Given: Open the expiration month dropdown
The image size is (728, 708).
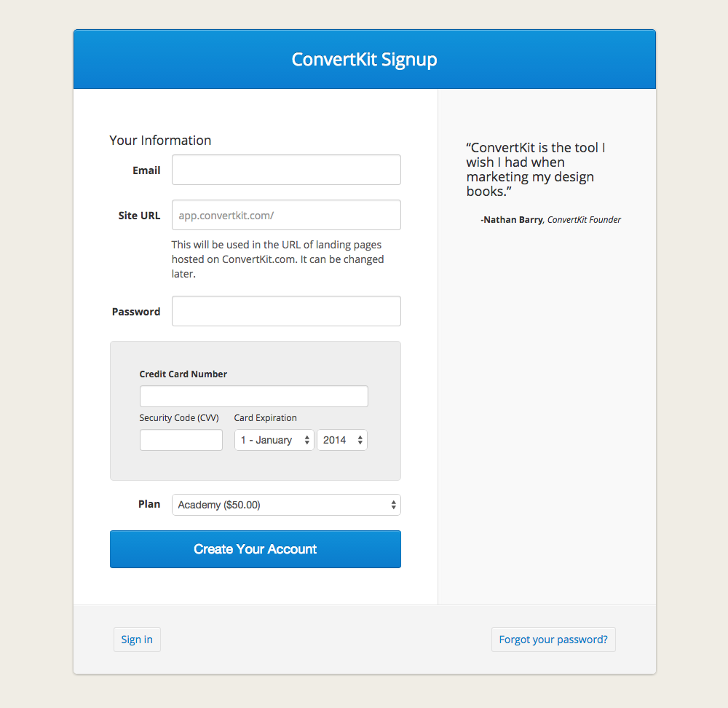Looking at the screenshot, I should [x=274, y=440].
